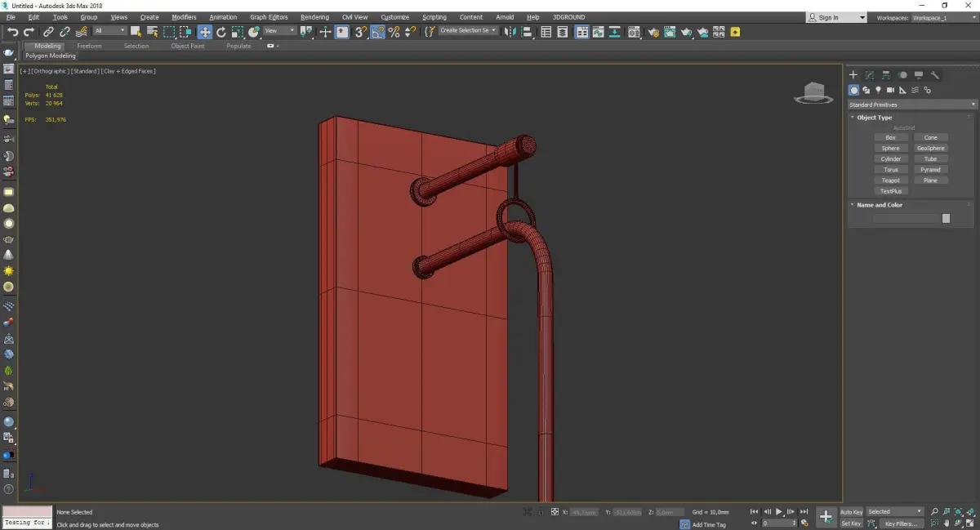Create a Torus primitive
Viewport: 980px width, 530px height.
(890, 170)
